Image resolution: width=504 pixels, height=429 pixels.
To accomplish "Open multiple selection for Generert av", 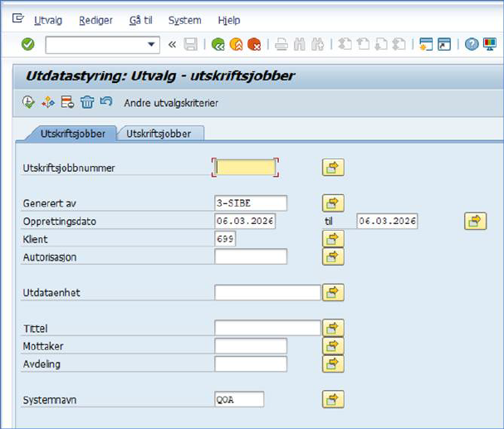I will tap(333, 203).
